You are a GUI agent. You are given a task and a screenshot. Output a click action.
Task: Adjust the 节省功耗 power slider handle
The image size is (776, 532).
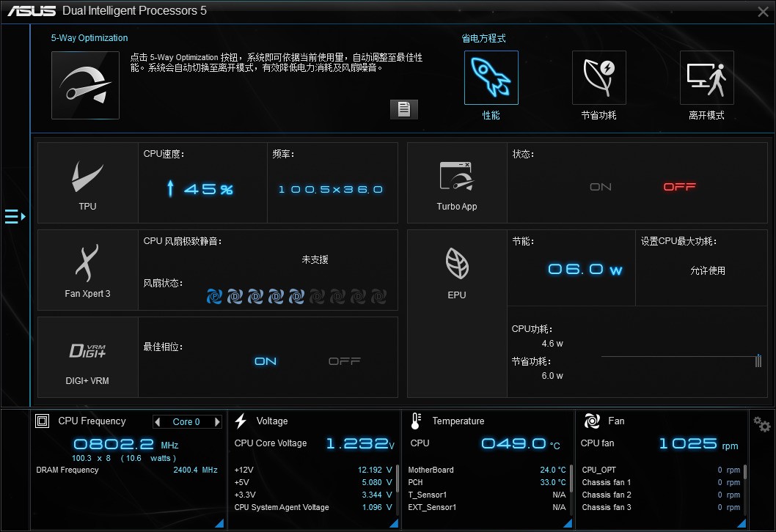pyautogui.click(x=758, y=361)
